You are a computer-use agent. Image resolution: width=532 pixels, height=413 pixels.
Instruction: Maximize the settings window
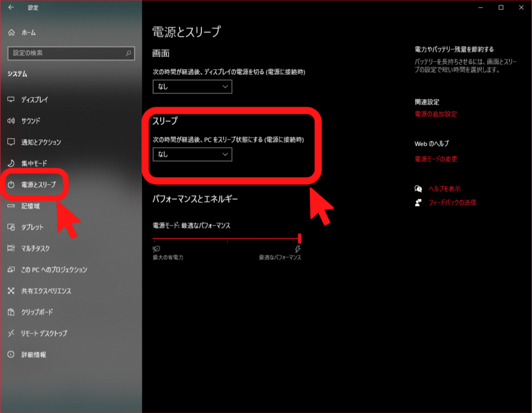click(x=501, y=7)
